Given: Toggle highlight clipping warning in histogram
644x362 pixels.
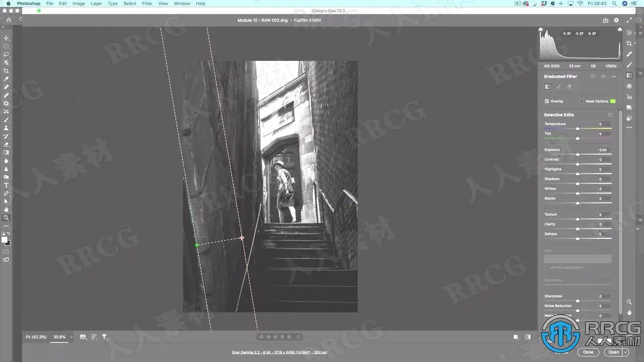Looking at the screenshot, I should point(619,30).
